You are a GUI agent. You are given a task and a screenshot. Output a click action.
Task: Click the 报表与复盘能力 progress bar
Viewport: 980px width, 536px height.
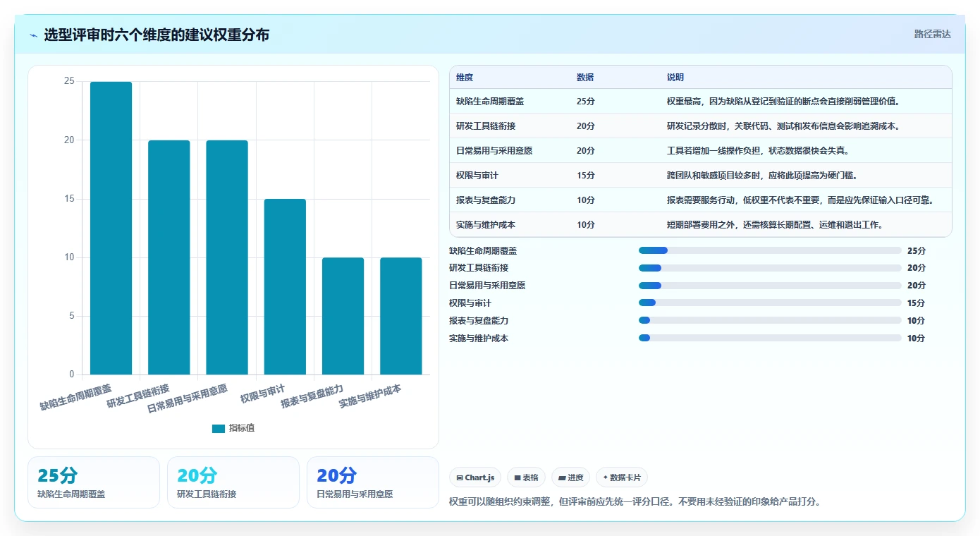pos(770,320)
